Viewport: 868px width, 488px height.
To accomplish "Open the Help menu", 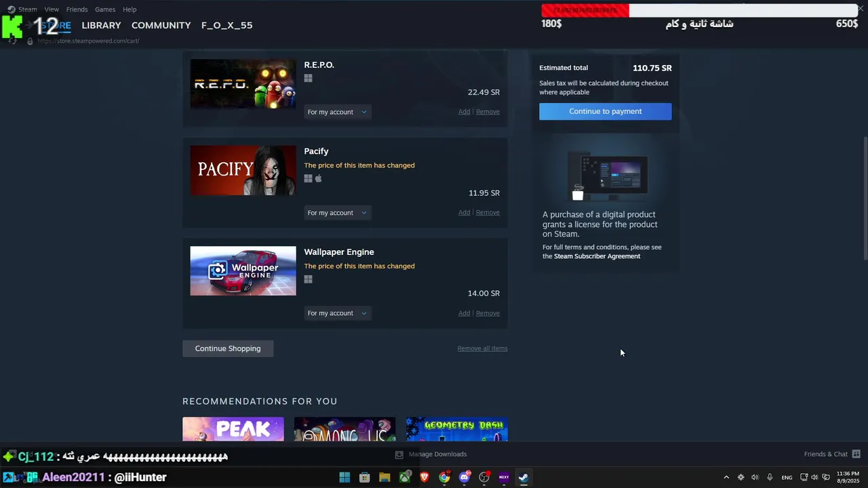I will (x=130, y=9).
